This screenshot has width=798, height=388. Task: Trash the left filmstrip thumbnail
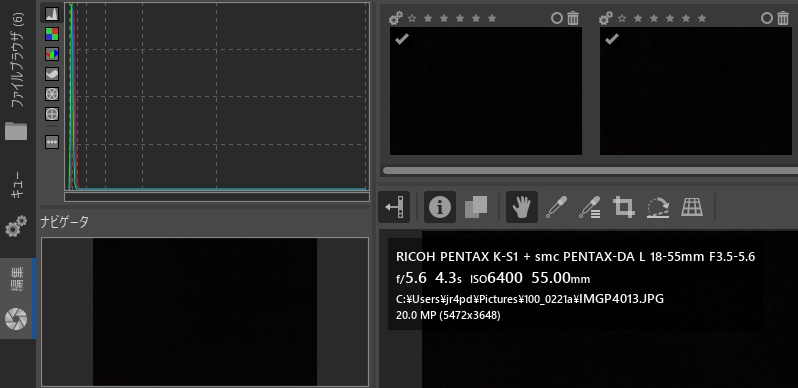(573, 18)
